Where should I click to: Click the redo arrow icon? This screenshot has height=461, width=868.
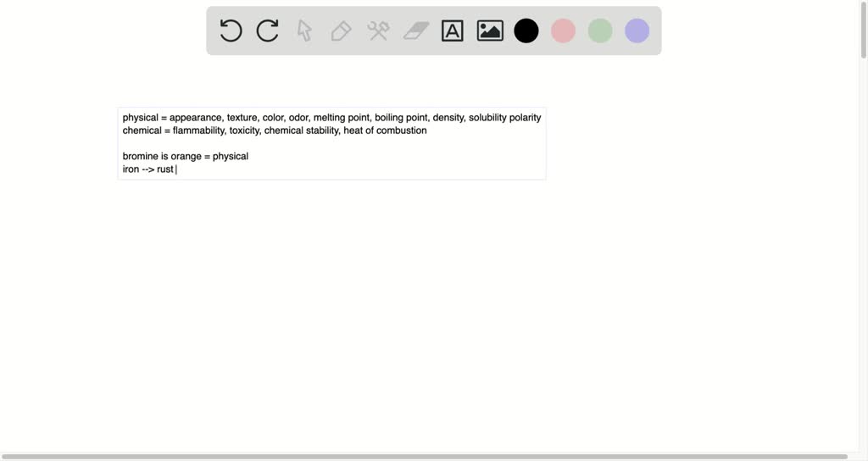pos(267,31)
